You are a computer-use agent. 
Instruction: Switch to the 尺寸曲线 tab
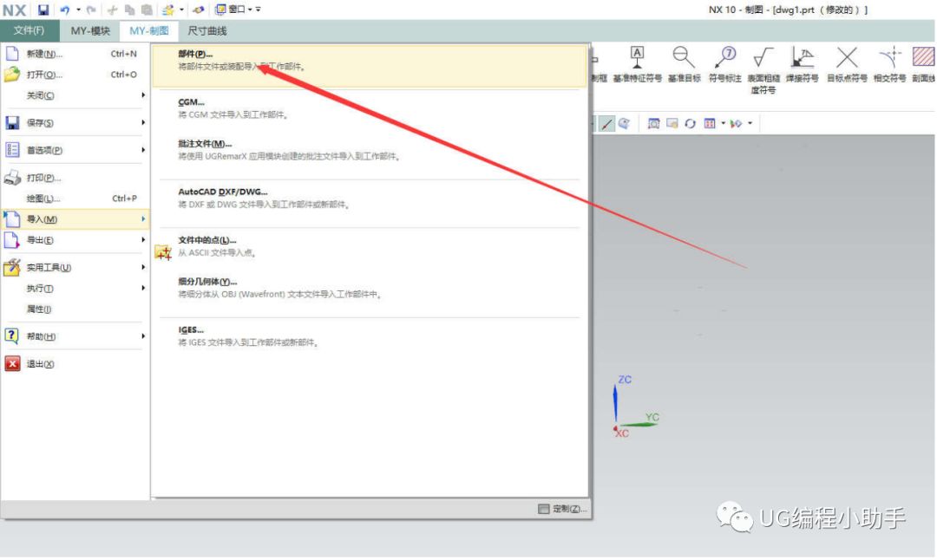click(206, 30)
